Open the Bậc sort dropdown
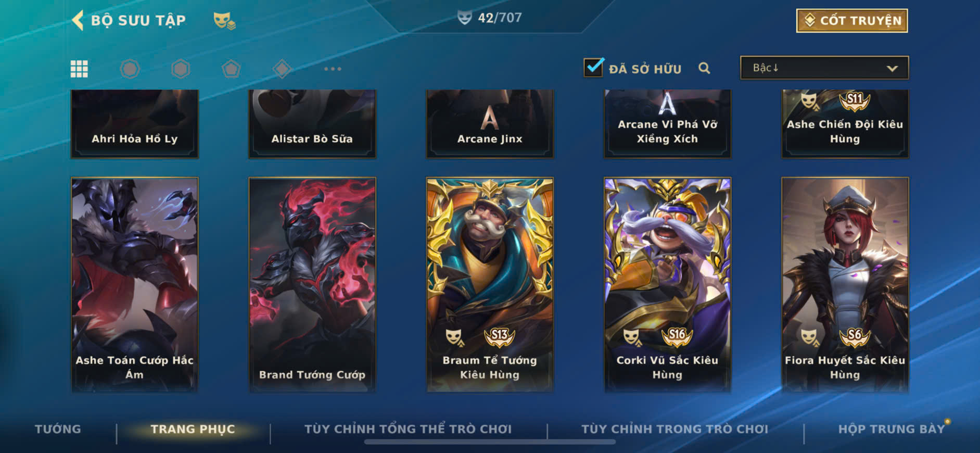This screenshot has height=453, width=980. 824,68
